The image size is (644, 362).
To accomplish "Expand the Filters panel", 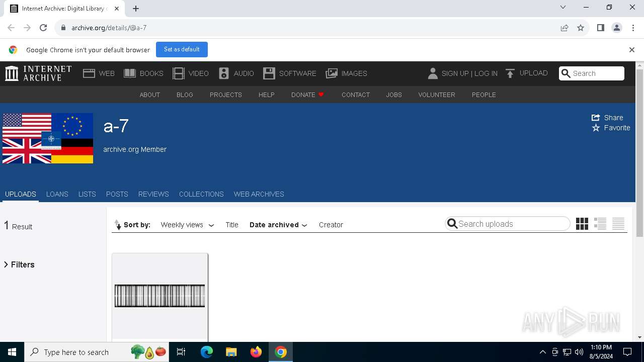I will [x=19, y=264].
